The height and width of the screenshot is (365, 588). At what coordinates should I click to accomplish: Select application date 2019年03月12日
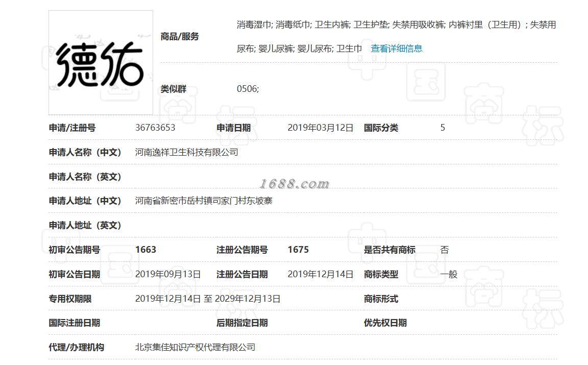(320, 128)
